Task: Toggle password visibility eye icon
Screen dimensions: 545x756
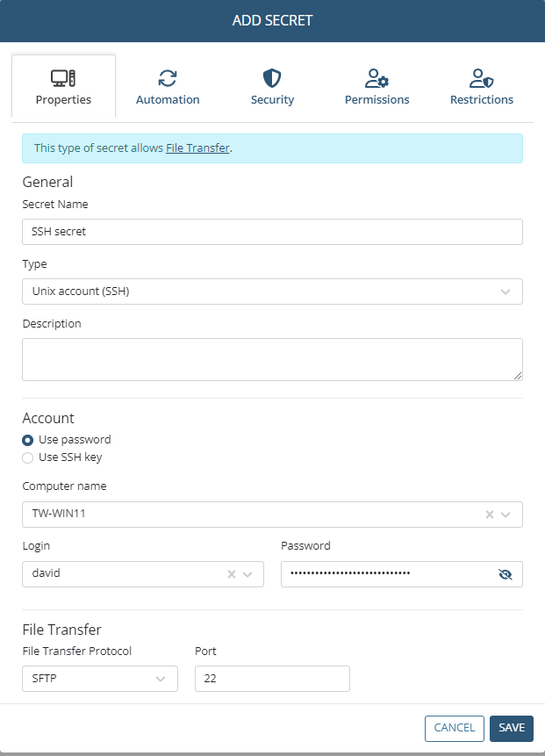Action: pyautogui.click(x=505, y=574)
